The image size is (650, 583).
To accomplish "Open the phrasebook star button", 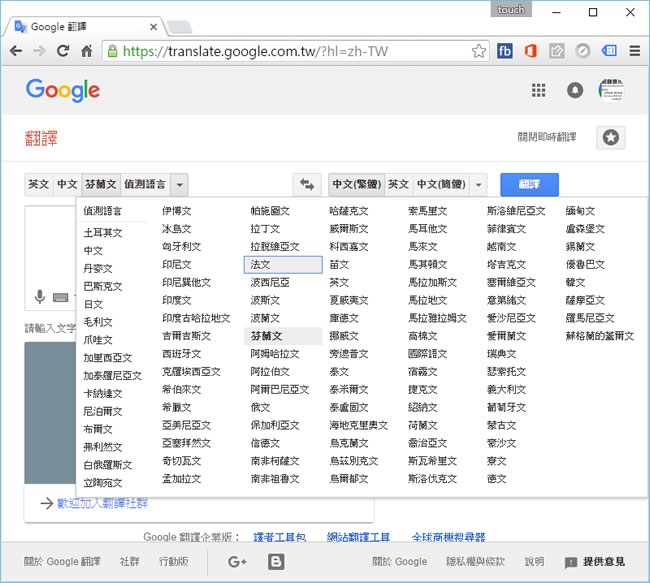I will 611,137.
